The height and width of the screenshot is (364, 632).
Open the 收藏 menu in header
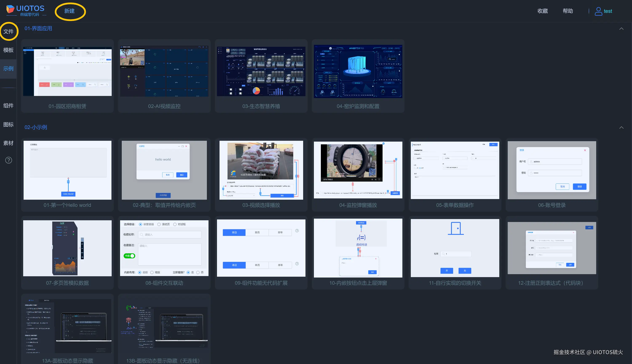(543, 11)
